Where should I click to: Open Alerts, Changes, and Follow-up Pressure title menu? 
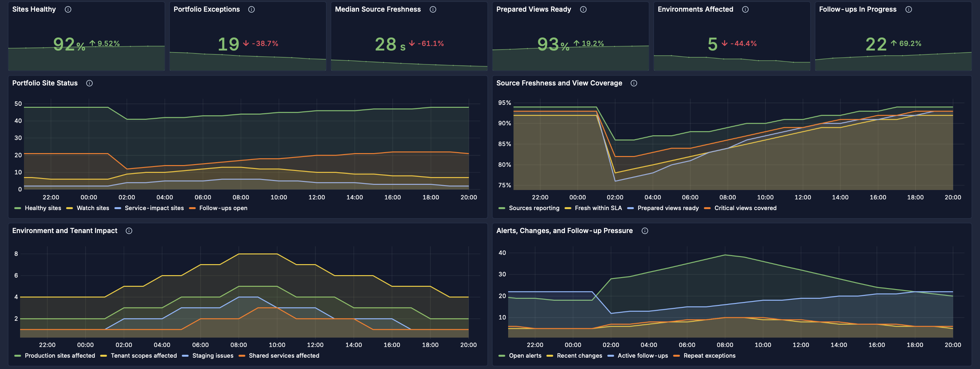(565, 231)
